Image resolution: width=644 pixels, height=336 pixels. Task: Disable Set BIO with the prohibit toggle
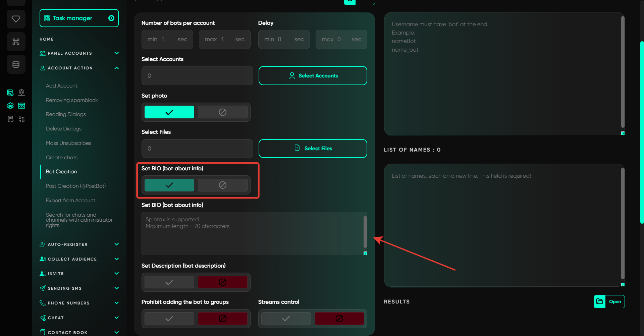tap(222, 185)
